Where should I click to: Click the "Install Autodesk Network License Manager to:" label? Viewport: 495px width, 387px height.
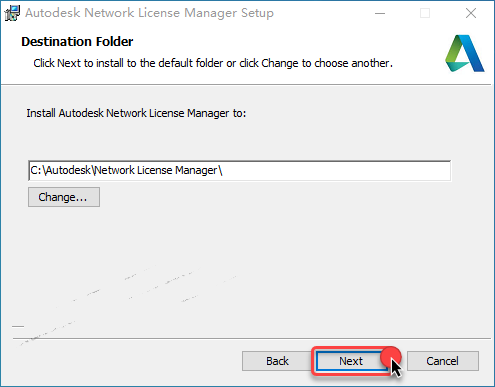(x=136, y=113)
